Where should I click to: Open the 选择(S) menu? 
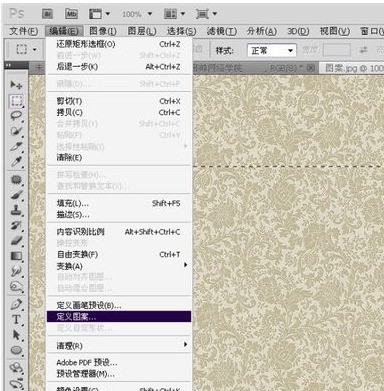[181, 31]
